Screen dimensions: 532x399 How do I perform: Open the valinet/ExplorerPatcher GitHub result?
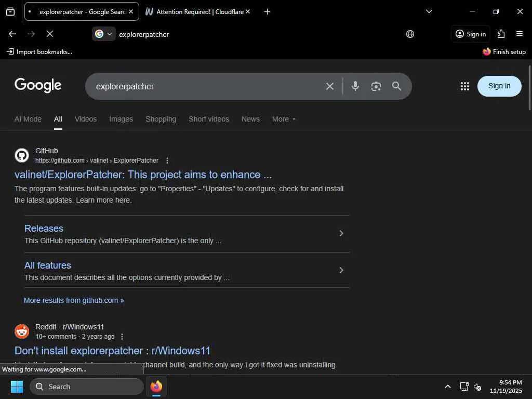tap(143, 175)
